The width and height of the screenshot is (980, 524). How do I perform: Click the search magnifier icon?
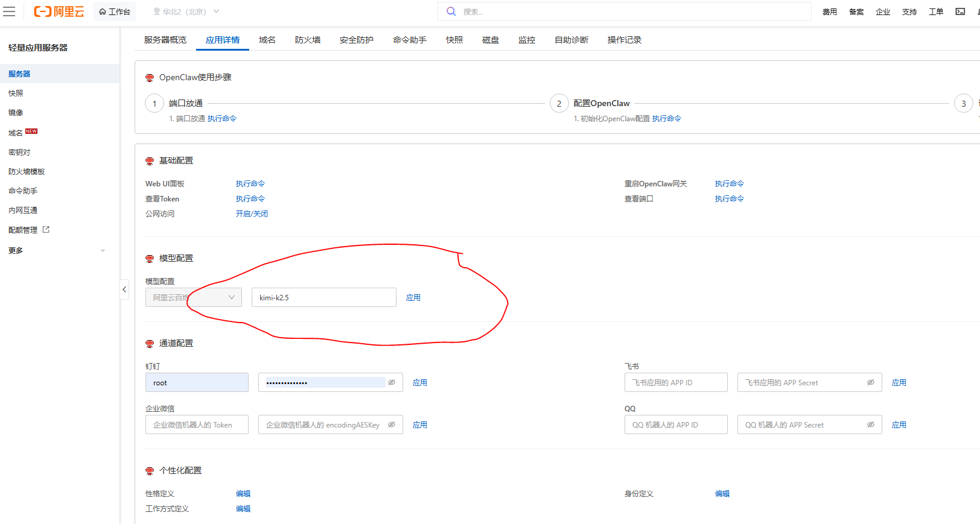[x=451, y=11]
